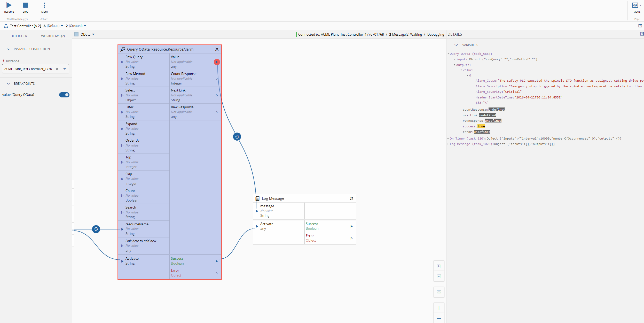Zoom out using the minus icon

(x=439, y=318)
